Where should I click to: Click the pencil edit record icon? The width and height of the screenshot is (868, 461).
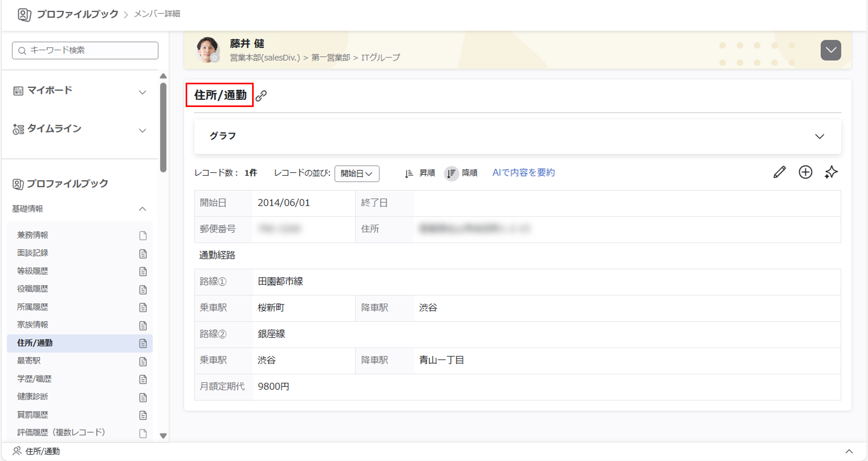(779, 172)
